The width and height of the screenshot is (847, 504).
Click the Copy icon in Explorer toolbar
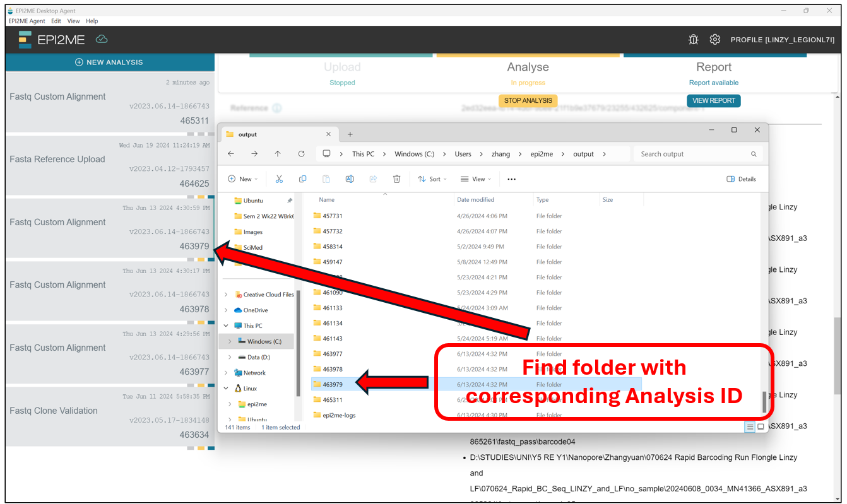pos(302,179)
